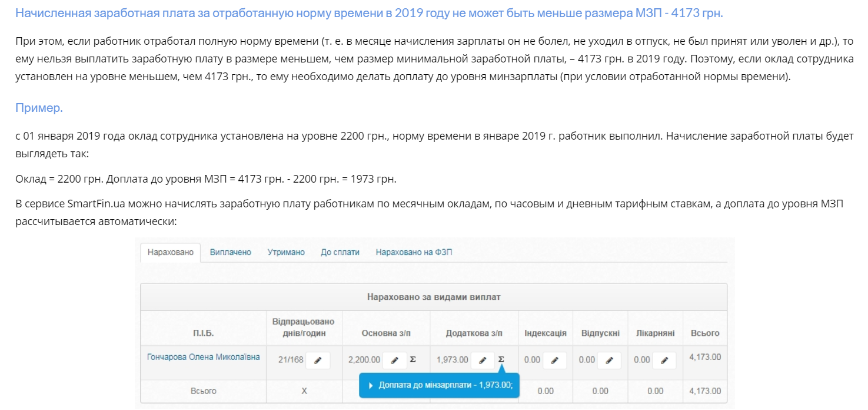
Task: Click the Пример. heading
Action: coord(39,108)
